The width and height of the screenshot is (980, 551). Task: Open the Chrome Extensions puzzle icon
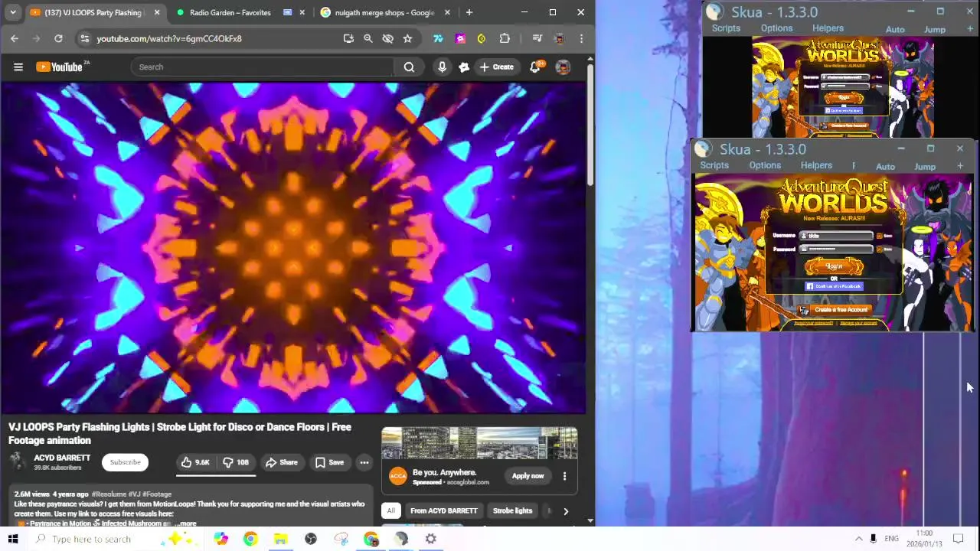[x=505, y=38]
